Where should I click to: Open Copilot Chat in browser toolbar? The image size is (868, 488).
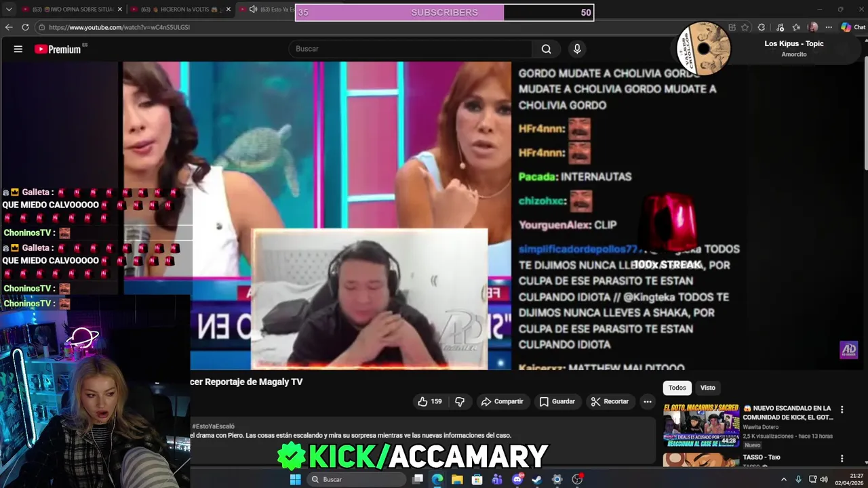[853, 27]
